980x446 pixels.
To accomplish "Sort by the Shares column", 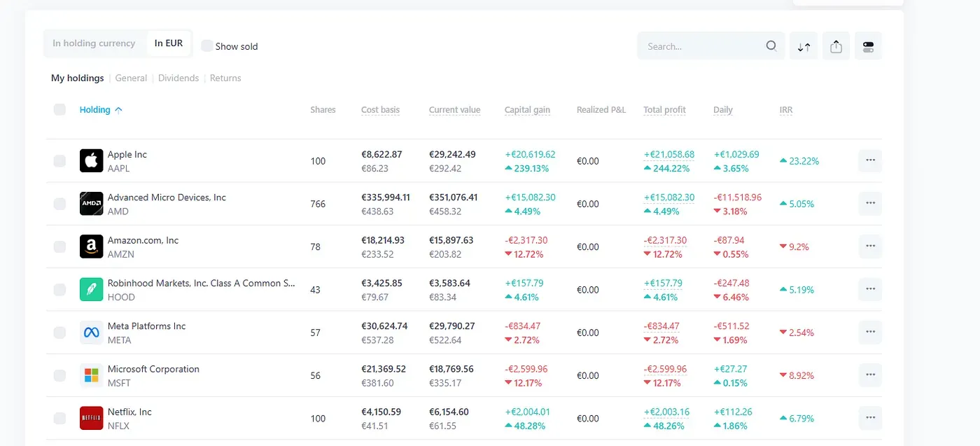I will tap(323, 110).
